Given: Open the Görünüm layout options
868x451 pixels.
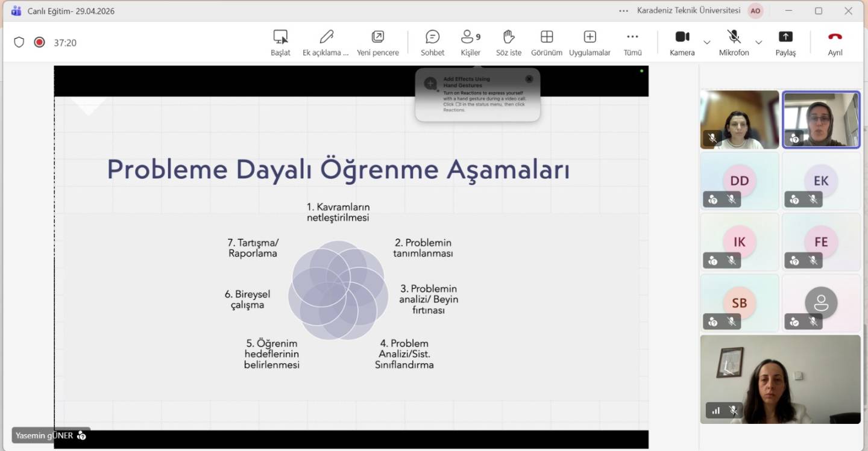Looking at the screenshot, I should pyautogui.click(x=546, y=42).
